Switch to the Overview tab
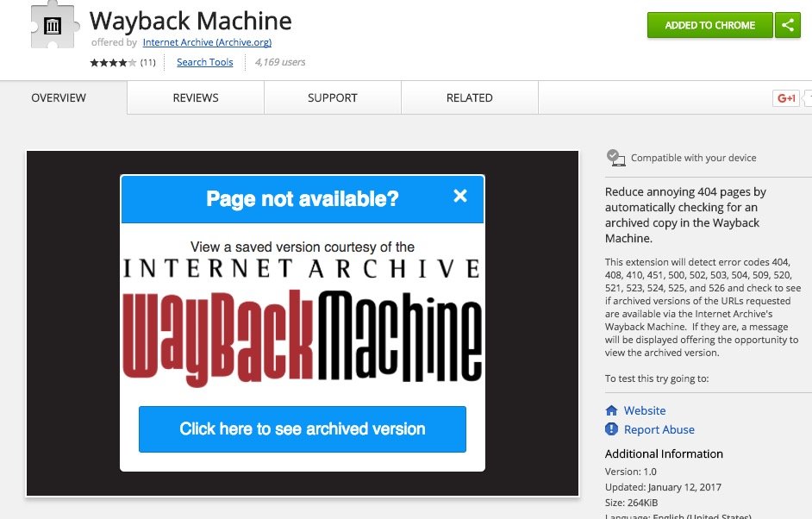This screenshot has height=519, width=812. tap(59, 97)
